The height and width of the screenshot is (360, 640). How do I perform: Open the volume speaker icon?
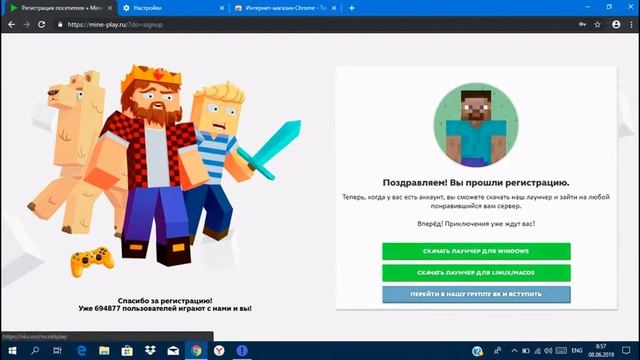tap(548, 351)
